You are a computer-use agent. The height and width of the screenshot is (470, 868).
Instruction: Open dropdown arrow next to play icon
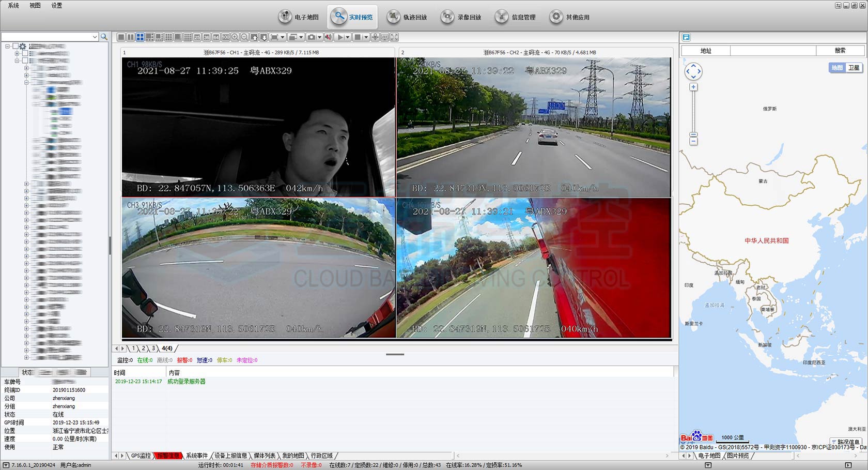[x=348, y=37]
